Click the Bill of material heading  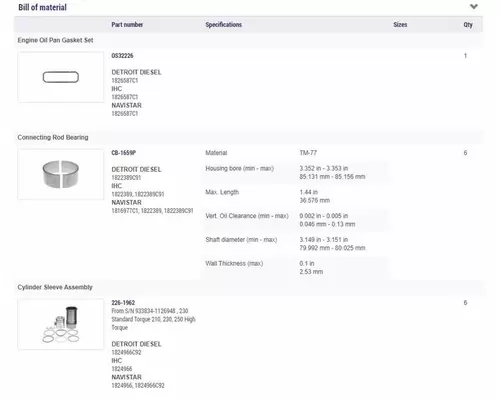(x=42, y=7)
